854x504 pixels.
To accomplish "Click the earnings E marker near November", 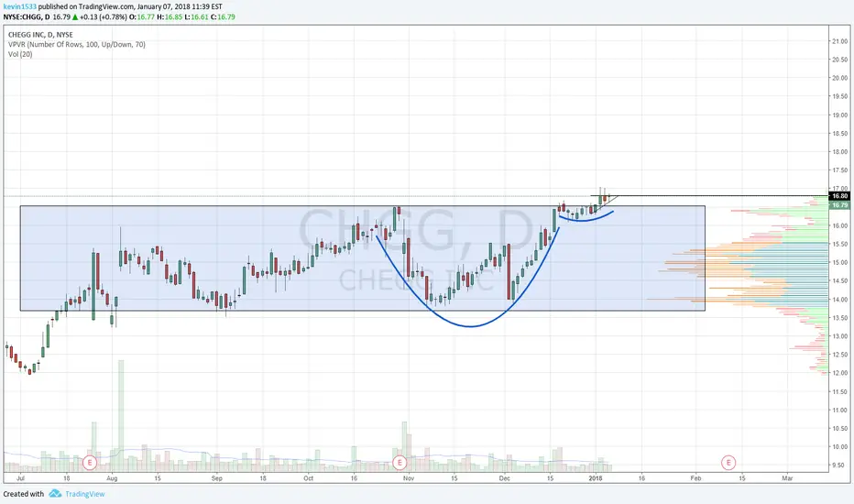I will point(400,463).
